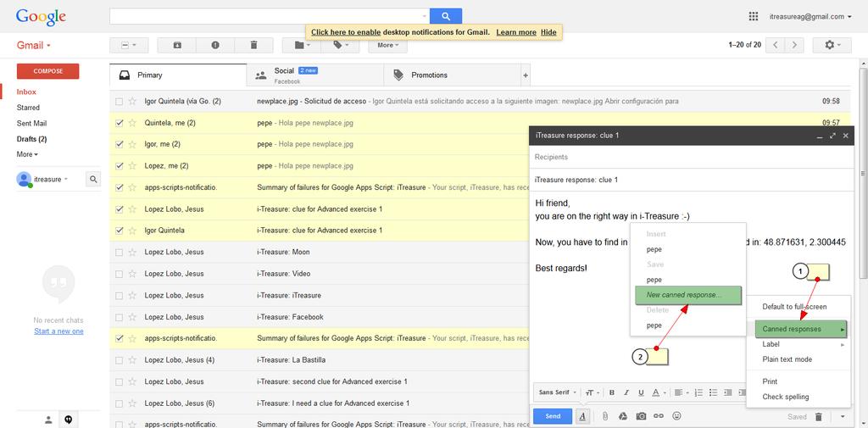The image size is (868, 428).
Task: Open the Sans Serif font dropdown
Action: (558, 392)
